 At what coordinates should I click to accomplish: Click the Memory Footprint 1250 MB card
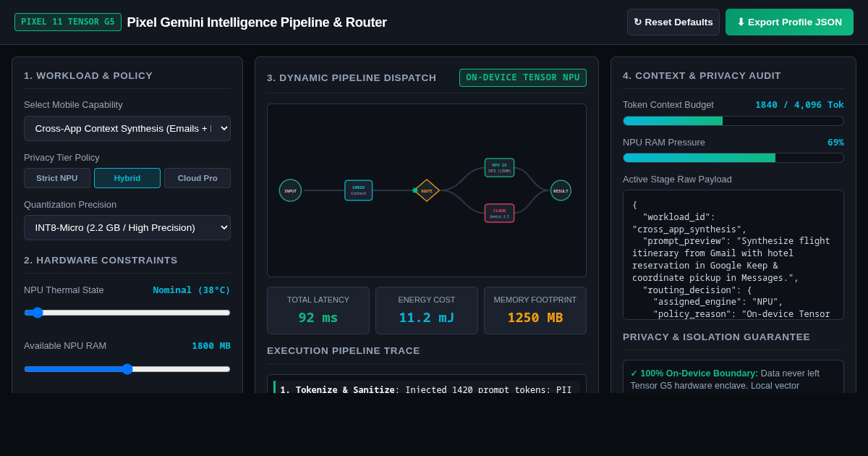[x=535, y=311]
